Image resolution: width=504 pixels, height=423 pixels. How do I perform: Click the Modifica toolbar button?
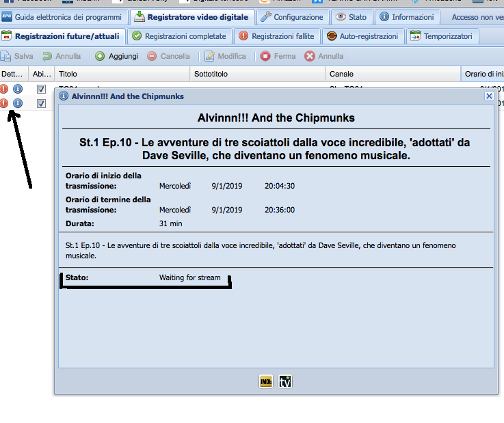(225, 56)
